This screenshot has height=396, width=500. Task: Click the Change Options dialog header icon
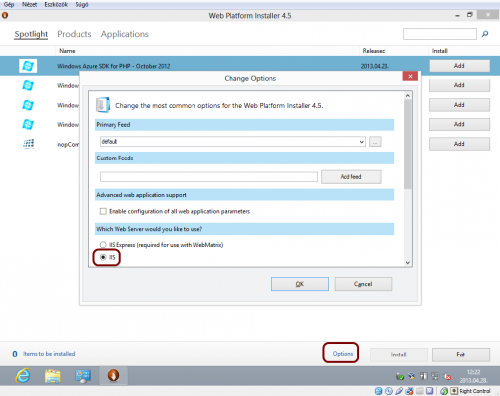pos(103,105)
